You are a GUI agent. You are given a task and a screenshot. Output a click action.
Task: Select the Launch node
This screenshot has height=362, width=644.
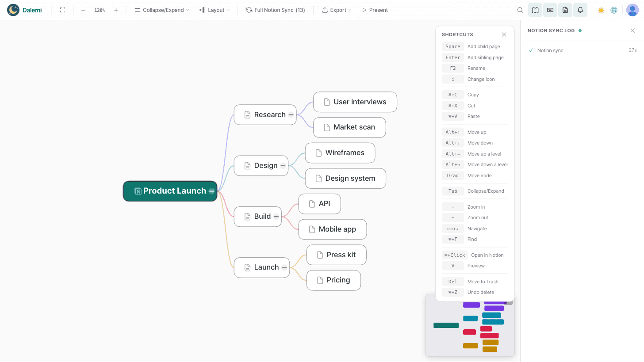click(262, 267)
